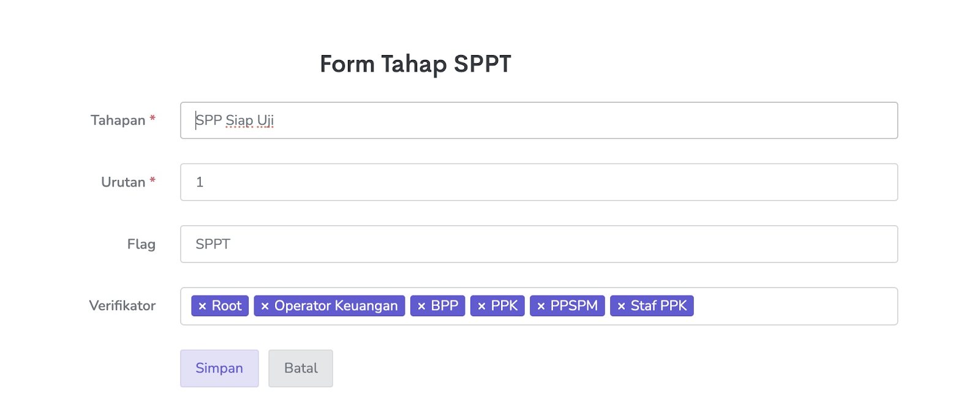Click the PPSPM tag label
Image resolution: width=980 pixels, height=405 pixels.
pyautogui.click(x=574, y=306)
